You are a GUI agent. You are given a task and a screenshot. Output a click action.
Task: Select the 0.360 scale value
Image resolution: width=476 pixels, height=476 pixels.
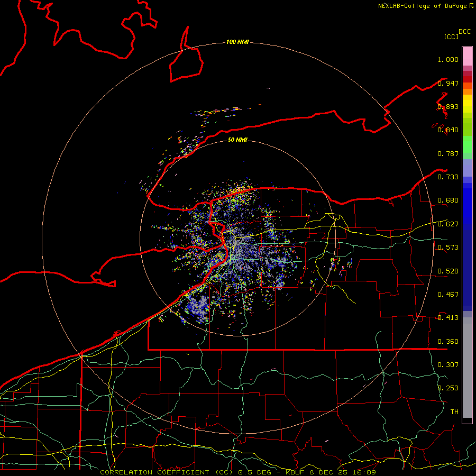[x=448, y=342]
